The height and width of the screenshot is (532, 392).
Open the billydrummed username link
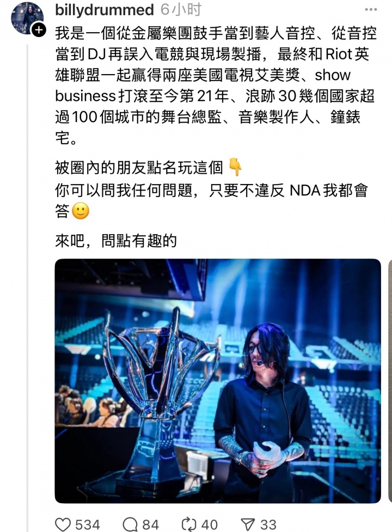[104, 10]
